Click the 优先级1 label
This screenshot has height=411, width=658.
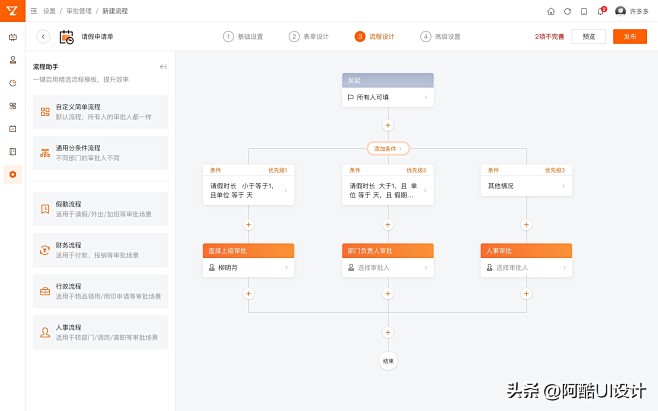(277, 170)
